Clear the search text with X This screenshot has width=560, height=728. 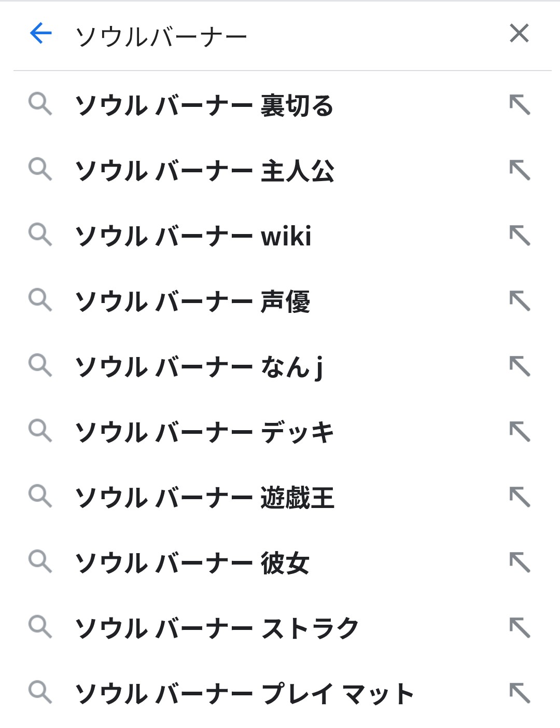coord(519,34)
